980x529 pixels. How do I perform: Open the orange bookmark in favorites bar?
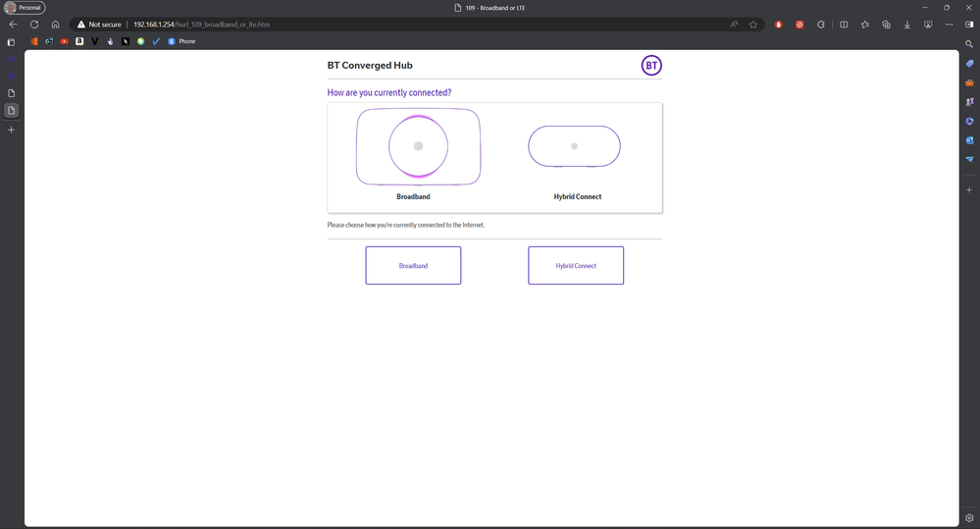[33, 41]
